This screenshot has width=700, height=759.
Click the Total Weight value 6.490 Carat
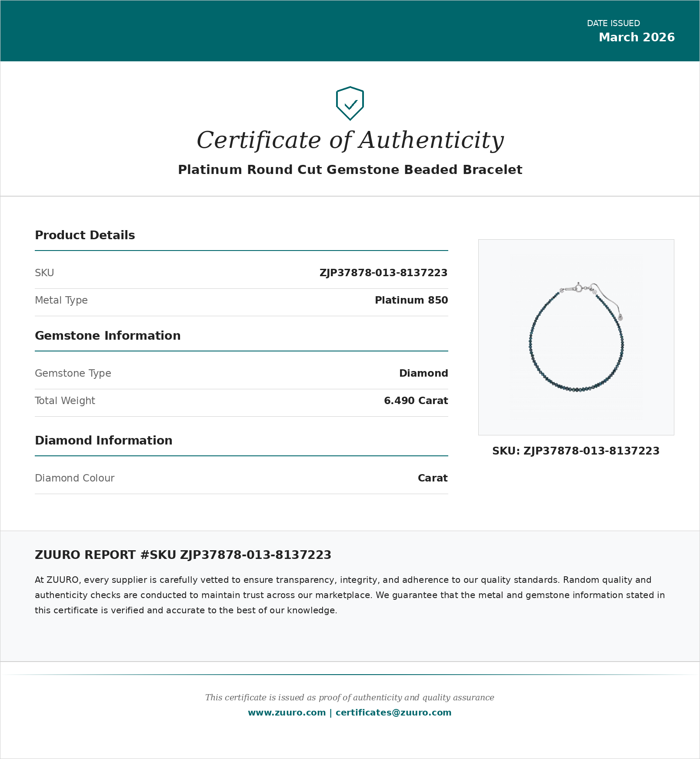click(416, 401)
